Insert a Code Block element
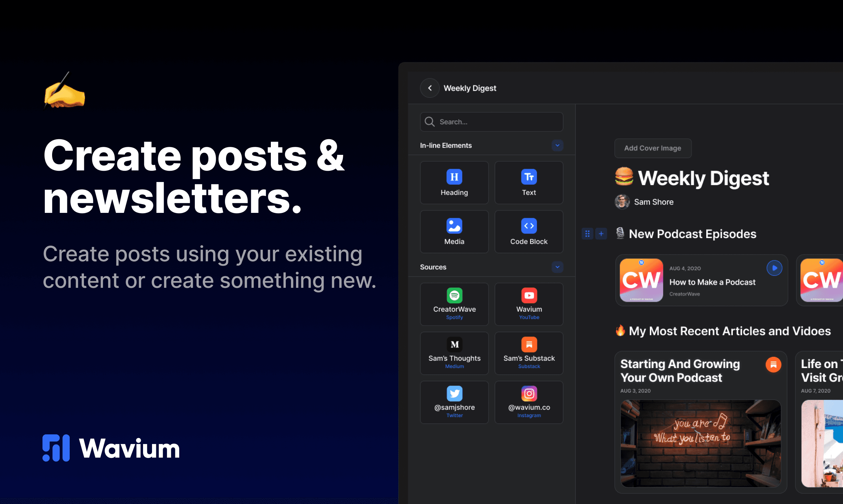 pos(529,232)
